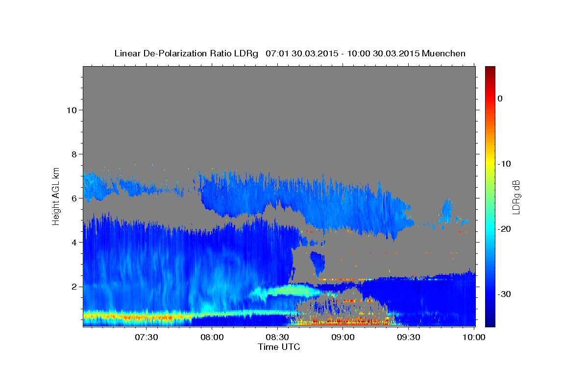Click the 09:30 time tick label
This screenshot has width=588, height=392.
(x=408, y=337)
